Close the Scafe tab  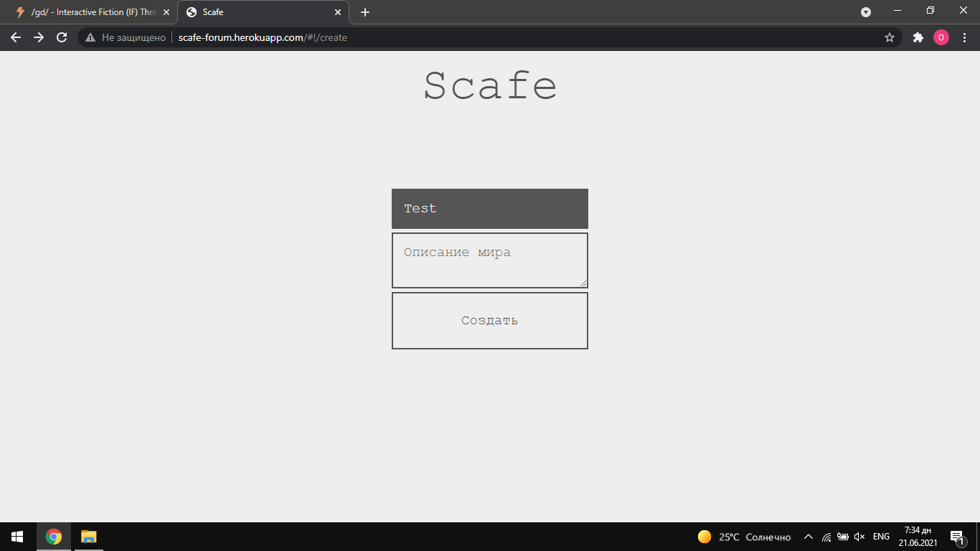[338, 12]
